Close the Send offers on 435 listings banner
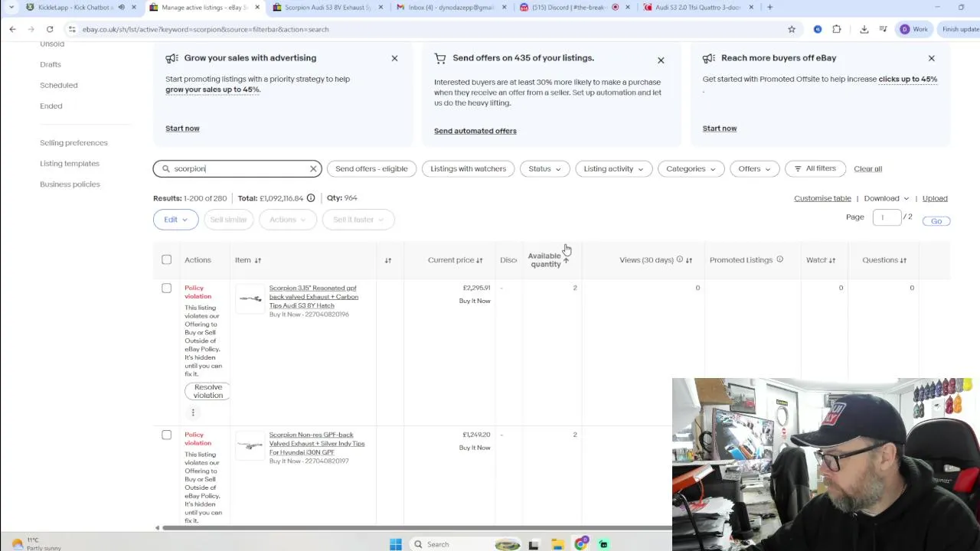Screen dimensions: 980x551 [x=661, y=60]
